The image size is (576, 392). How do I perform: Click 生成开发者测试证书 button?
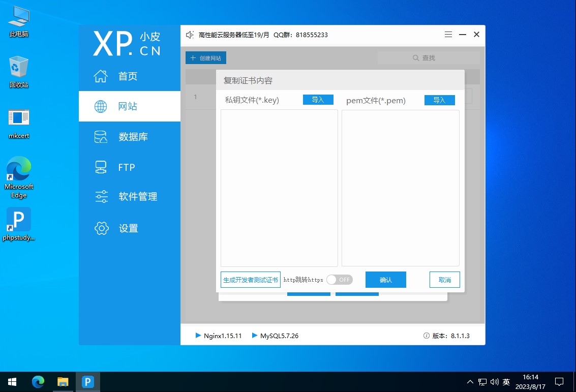click(251, 280)
